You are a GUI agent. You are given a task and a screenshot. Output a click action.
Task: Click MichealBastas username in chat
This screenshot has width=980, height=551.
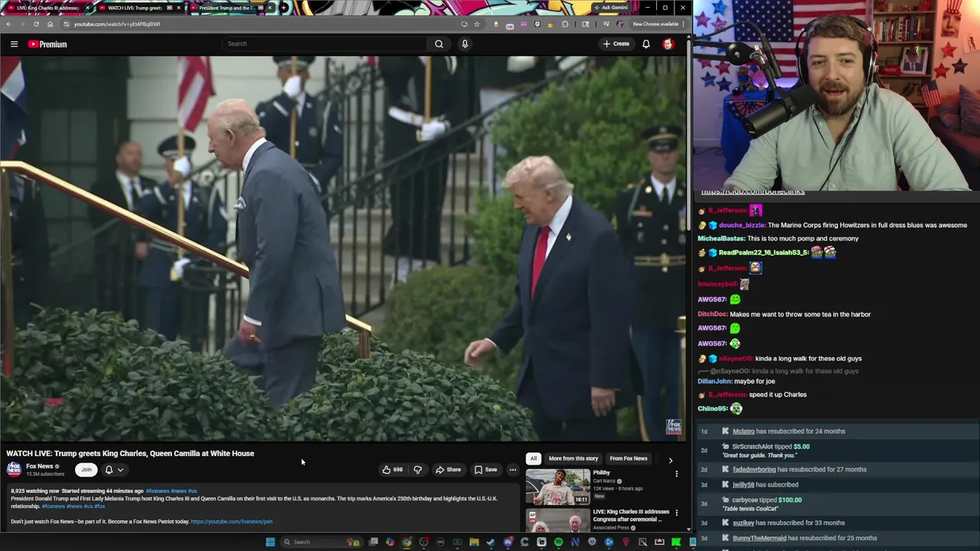click(x=721, y=239)
